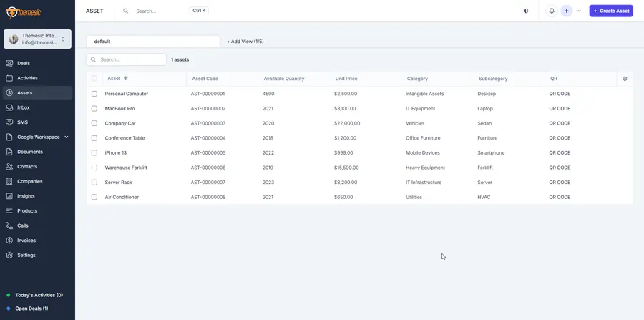Open the Activities calendar icon
644x320 pixels.
9,78
